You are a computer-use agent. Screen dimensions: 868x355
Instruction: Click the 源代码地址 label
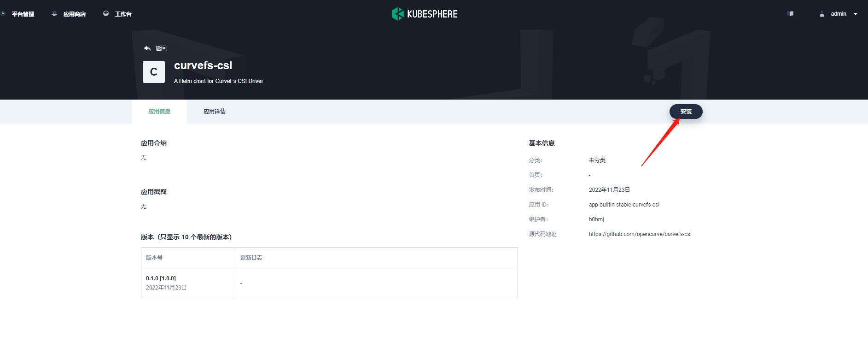tap(543, 234)
